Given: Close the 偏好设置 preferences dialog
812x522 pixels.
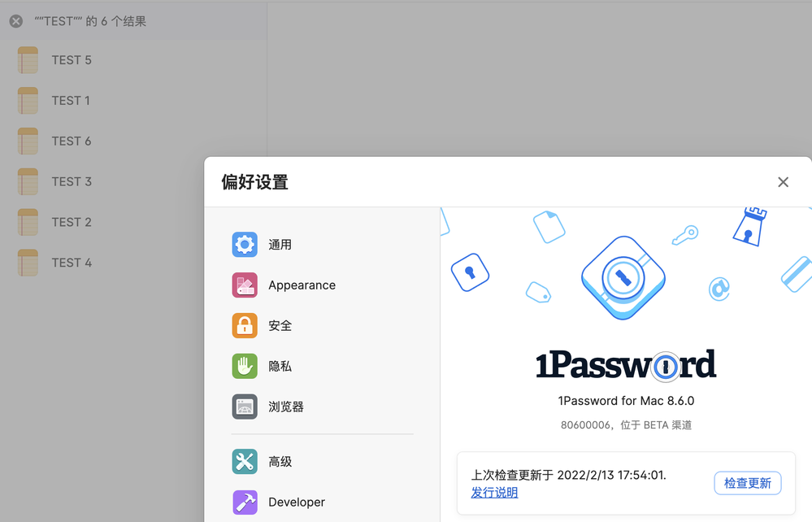Looking at the screenshot, I should (783, 182).
